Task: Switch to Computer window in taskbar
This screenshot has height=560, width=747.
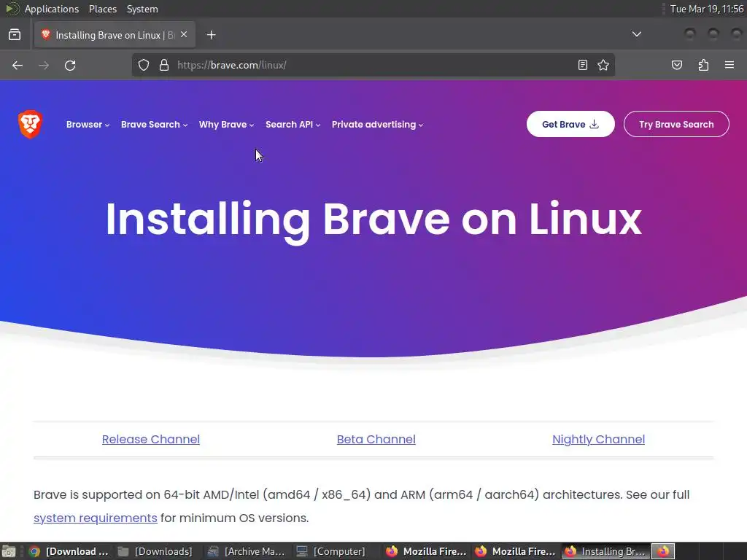Action: [x=336, y=551]
